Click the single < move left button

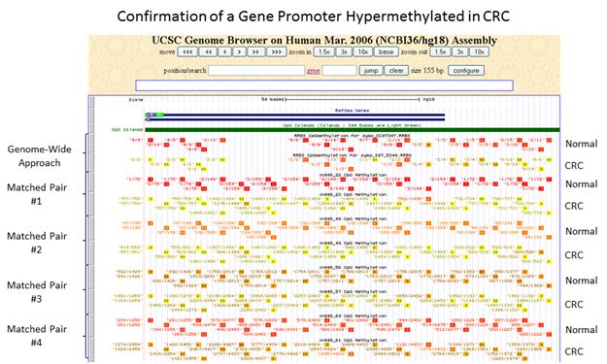point(225,51)
